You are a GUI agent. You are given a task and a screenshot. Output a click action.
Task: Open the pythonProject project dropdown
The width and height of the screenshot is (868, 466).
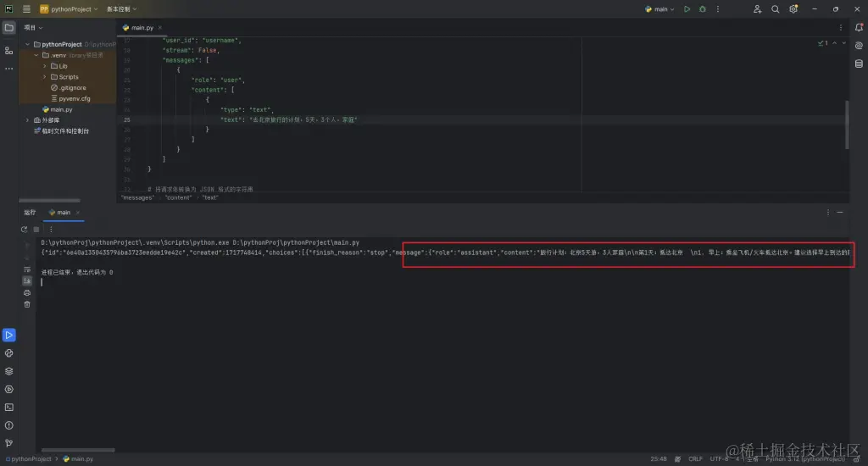click(x=68, y=8)
